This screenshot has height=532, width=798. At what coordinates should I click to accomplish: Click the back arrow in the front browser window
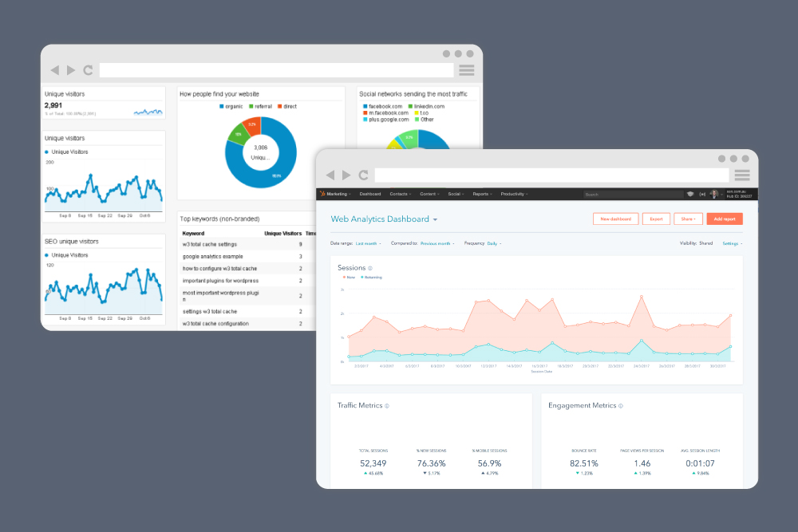pos(330,175)
